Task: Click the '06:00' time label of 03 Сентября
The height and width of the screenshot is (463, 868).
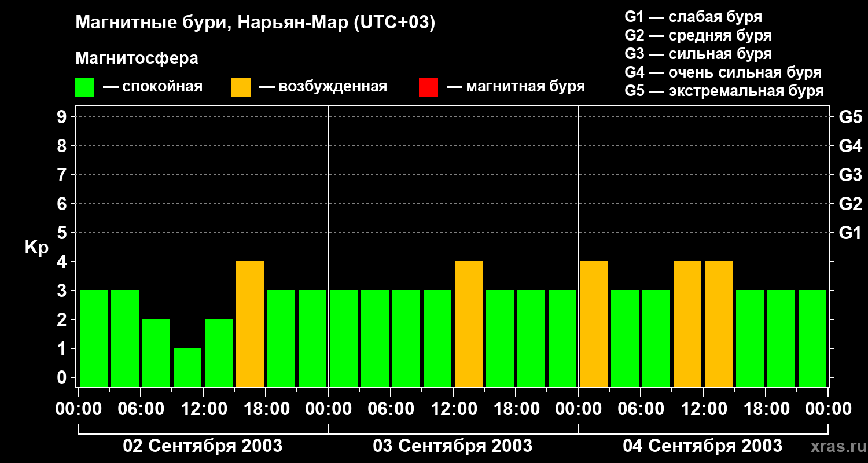Action: tap(391, 409)
